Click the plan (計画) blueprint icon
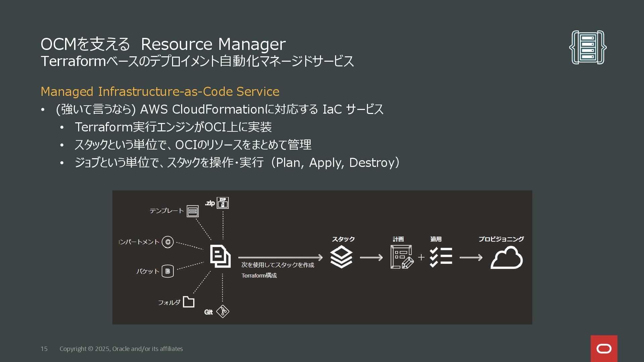The width and height of the screenshot is (644, 362). [x=401, y=257]
